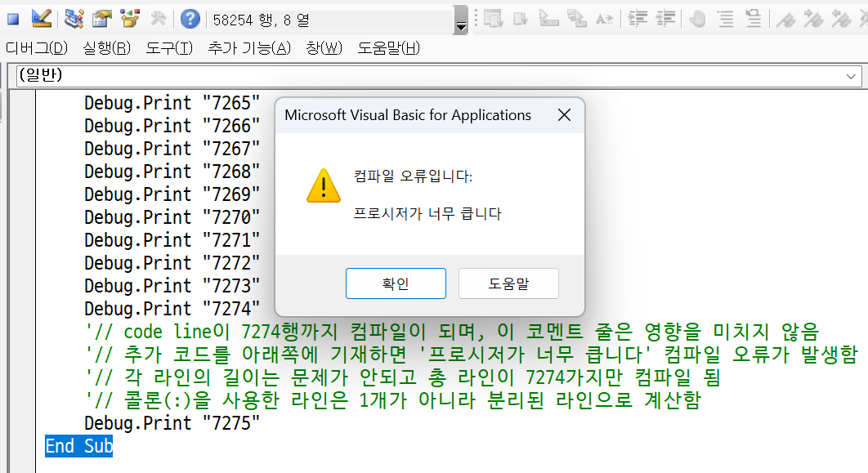
Task: Click the code line Debug.Print "7275"
Action: click(172, 423)
